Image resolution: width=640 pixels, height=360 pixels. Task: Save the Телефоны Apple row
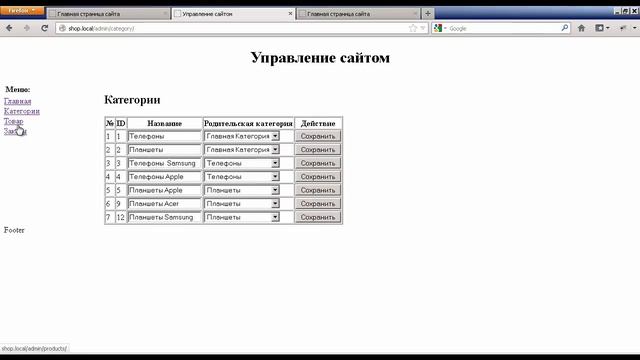(318, 177)
